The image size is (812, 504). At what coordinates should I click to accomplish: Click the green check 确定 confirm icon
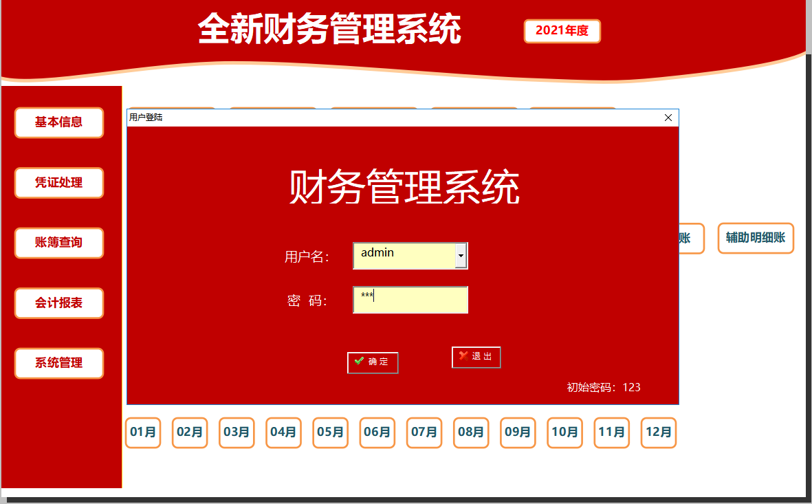(358, 359)
